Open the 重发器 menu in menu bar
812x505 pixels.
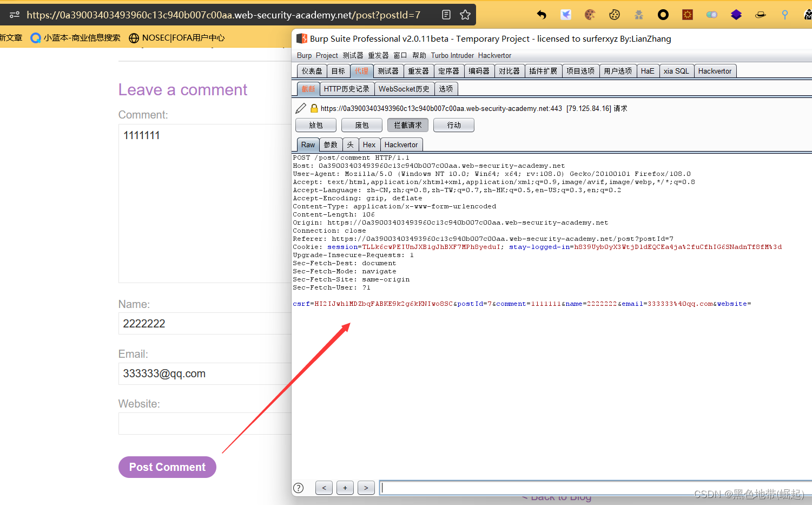tap(378, 55)
